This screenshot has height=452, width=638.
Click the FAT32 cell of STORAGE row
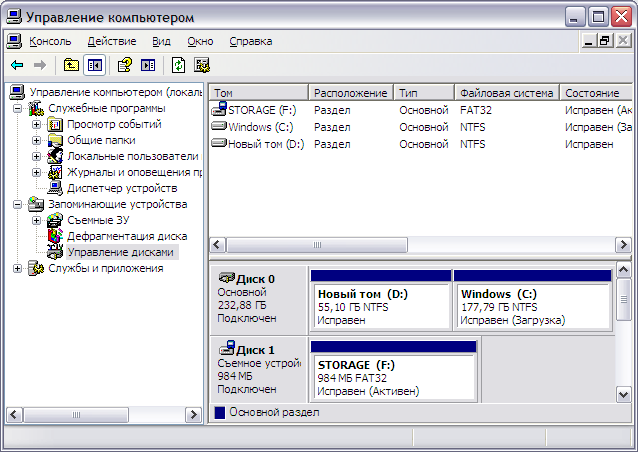[x=476, y=110]
